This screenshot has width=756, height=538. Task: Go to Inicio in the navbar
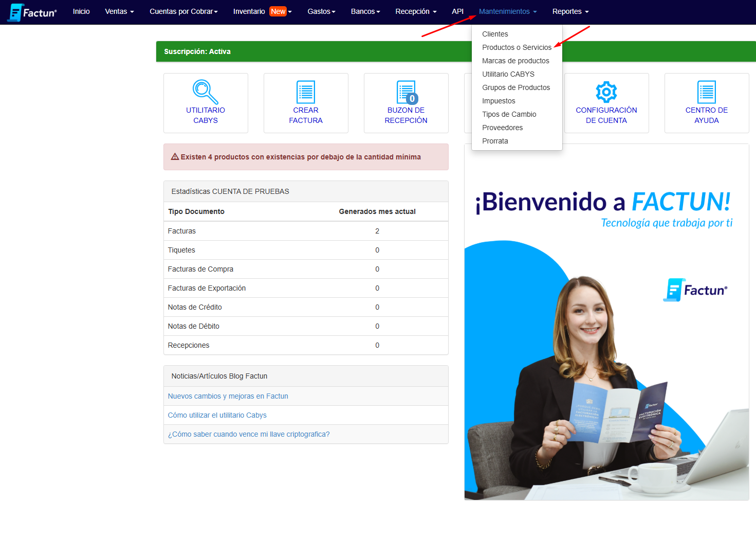pos(81,11)
